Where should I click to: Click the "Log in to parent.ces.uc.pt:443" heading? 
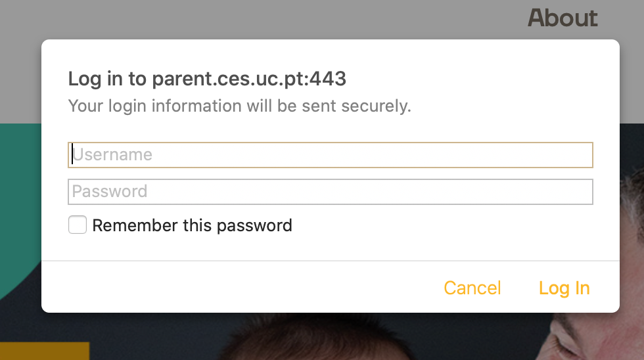pyautogui.click(x=207, y=79)
